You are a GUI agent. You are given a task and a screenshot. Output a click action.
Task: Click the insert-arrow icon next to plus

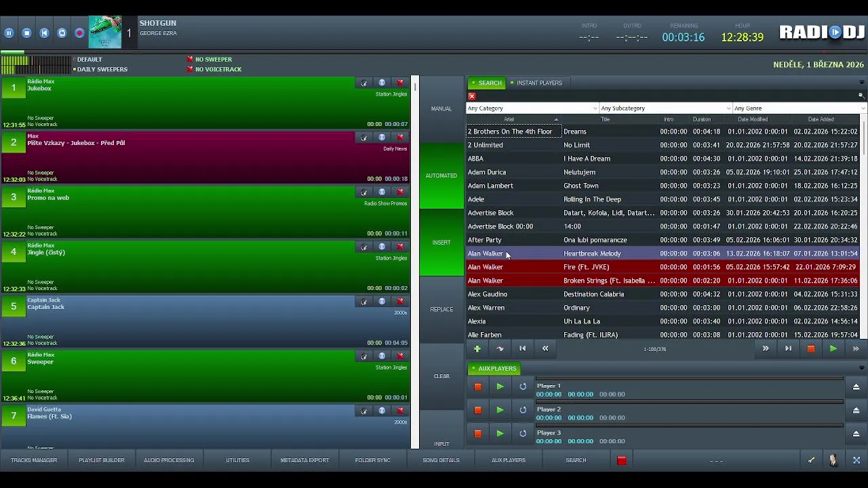tap(500, 349)
